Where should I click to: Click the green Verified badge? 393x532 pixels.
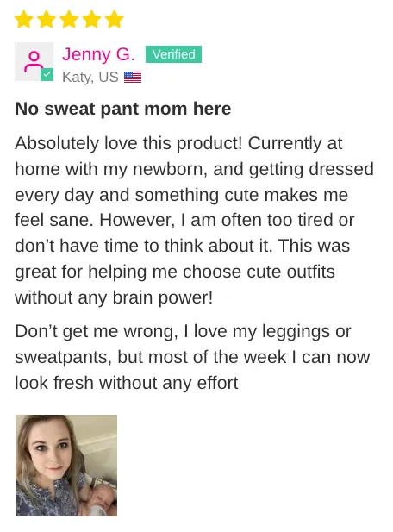click(173, 54)
